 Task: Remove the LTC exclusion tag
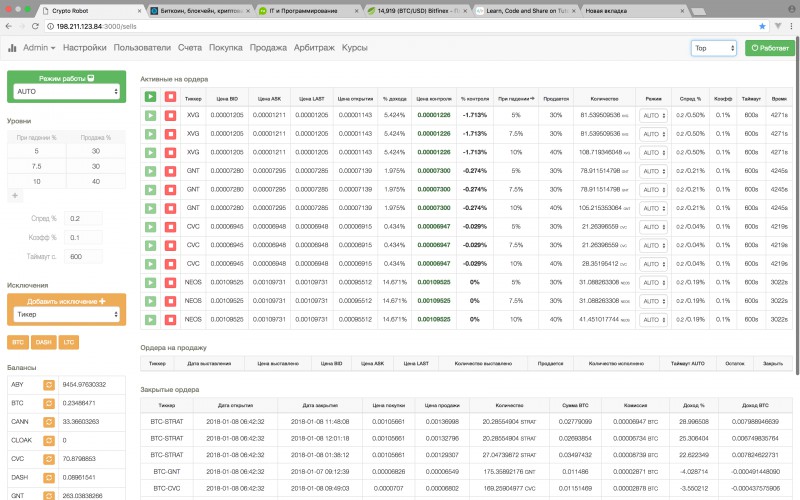click(69, 342)
